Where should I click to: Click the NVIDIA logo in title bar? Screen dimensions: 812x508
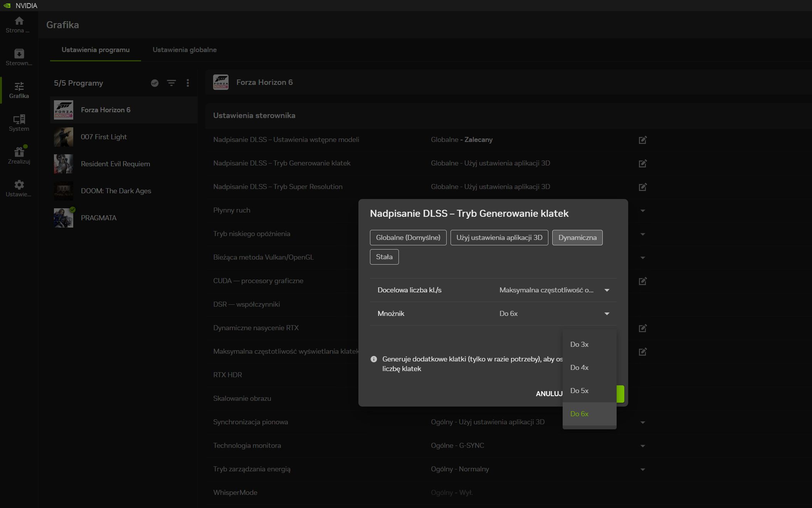[x=7, y=5]
